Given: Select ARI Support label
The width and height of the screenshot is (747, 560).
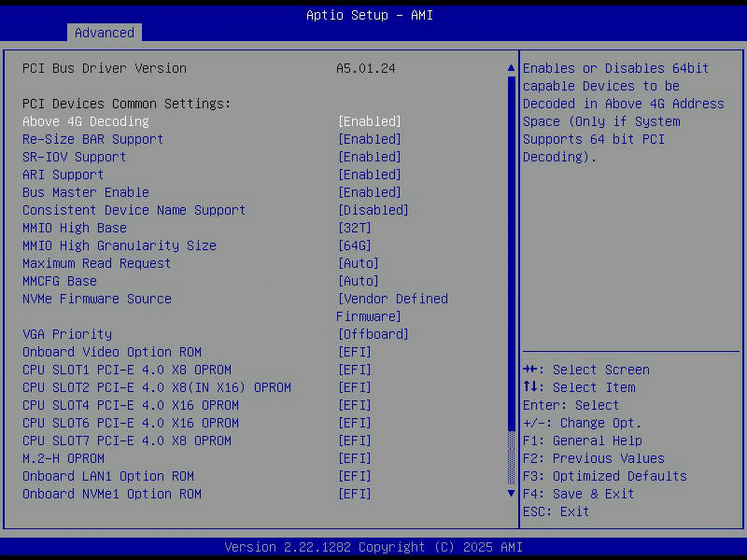Looking at the screenshot, I should (63, 175).
